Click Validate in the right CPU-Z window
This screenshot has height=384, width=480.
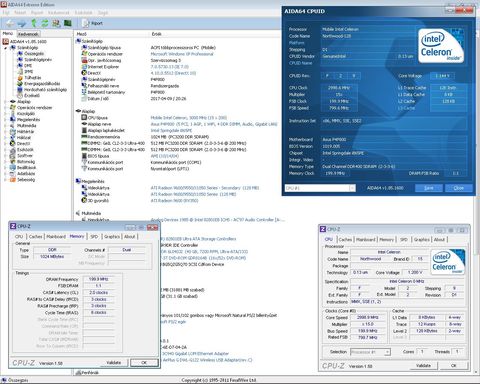pyautogui.click(x=423, y=365)
